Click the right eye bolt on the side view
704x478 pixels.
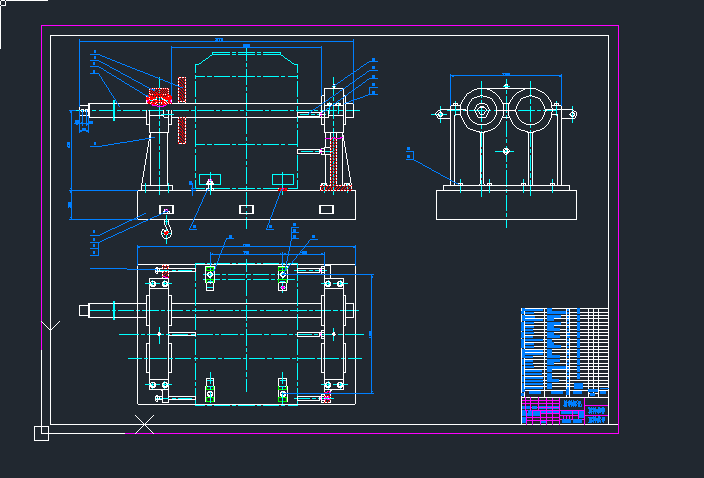575,115
